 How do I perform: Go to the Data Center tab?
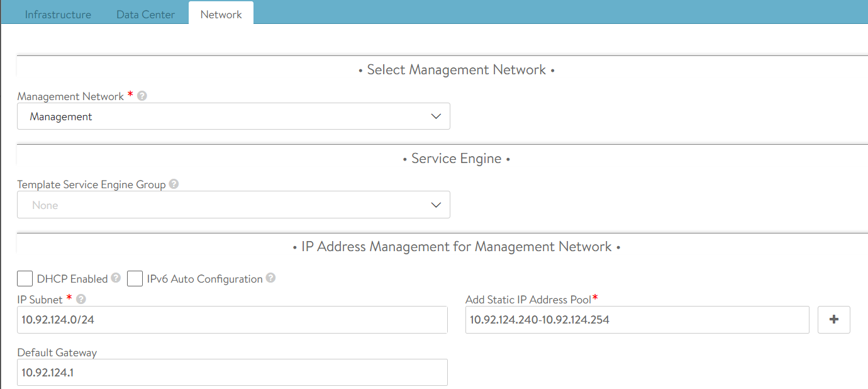tap(145, 14)
